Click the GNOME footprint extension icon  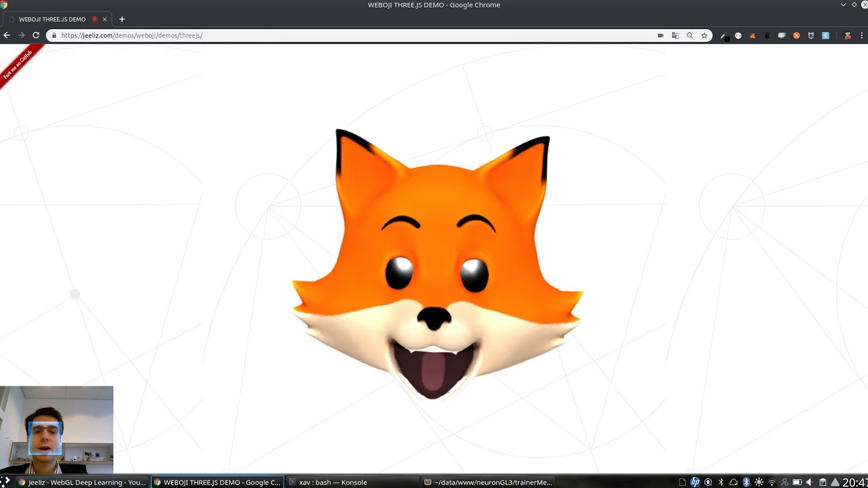pos(767,35)
